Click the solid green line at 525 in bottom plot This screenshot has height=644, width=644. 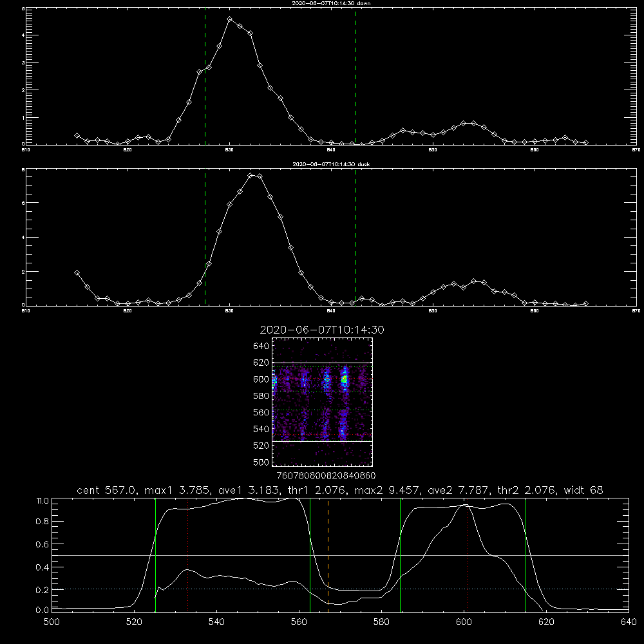tap(155, 555)
